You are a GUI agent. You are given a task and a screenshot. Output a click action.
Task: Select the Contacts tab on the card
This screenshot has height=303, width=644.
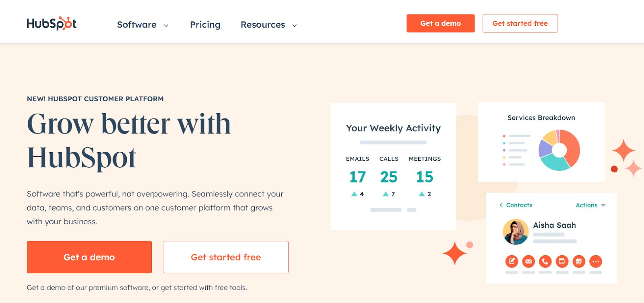point(519,205)
